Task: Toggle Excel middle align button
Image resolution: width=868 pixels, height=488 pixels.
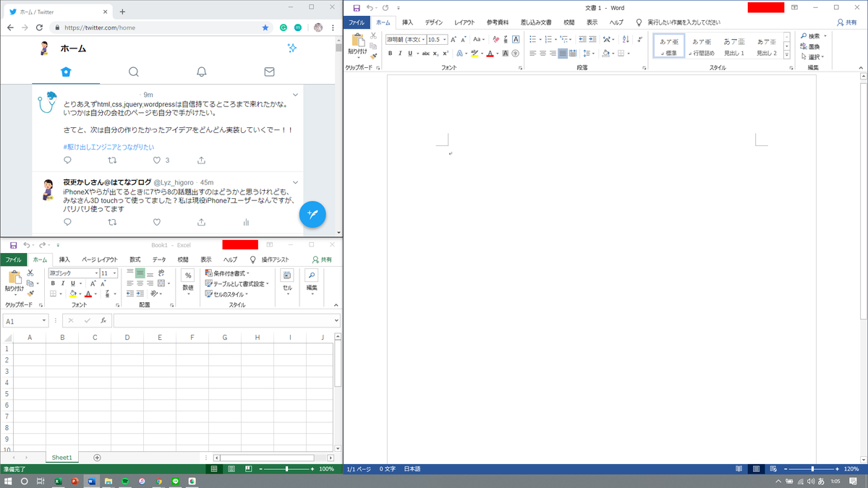Action: (x=140, y=273)
